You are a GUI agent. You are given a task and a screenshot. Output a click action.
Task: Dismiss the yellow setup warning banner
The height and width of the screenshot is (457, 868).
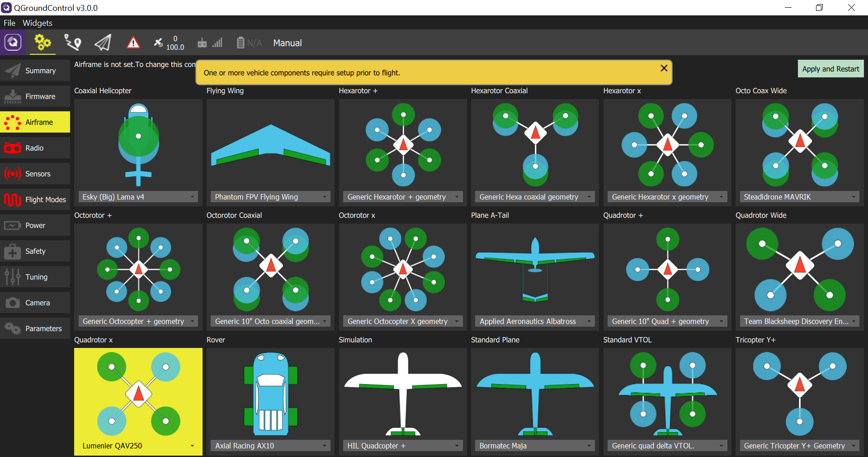(664, 68)
